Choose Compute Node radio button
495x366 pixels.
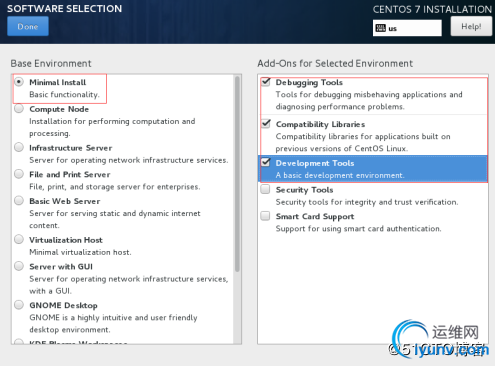[x=19, y=109]
